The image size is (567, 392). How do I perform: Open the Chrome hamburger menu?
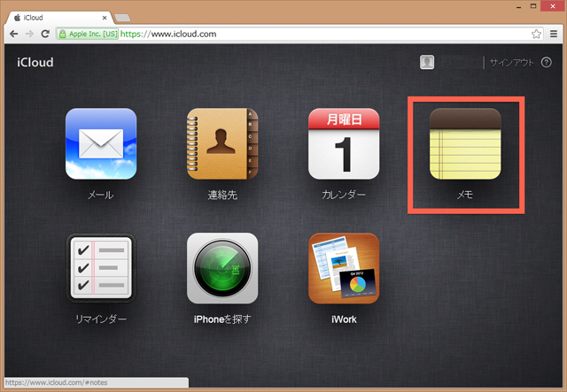(554, 34)
